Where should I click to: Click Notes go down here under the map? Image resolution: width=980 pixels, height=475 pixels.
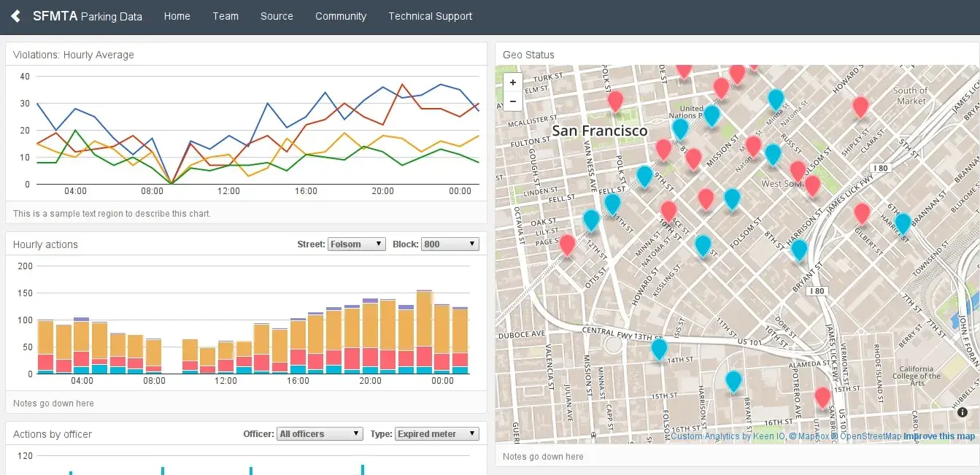click(x=543, y=457)
